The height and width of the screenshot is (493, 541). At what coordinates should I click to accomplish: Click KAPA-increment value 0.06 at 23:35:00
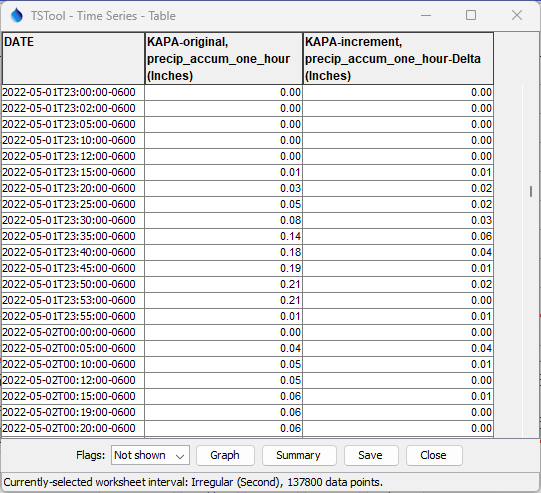[398, 236]
